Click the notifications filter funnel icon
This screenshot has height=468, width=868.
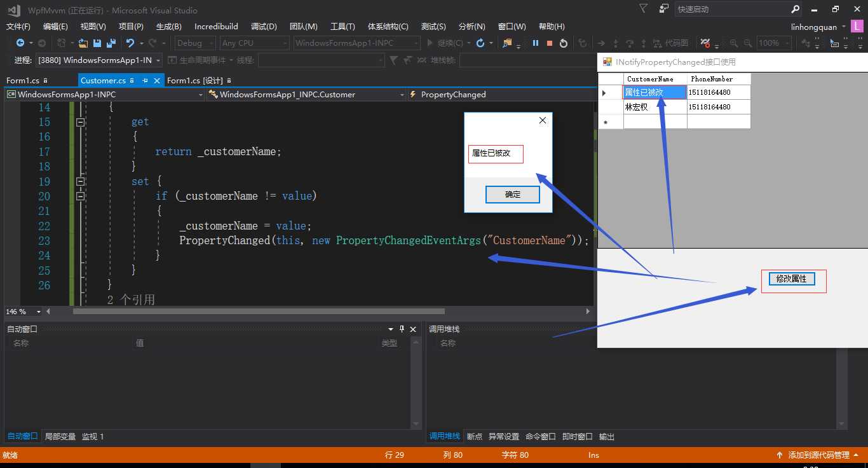[x=644, y=9]
